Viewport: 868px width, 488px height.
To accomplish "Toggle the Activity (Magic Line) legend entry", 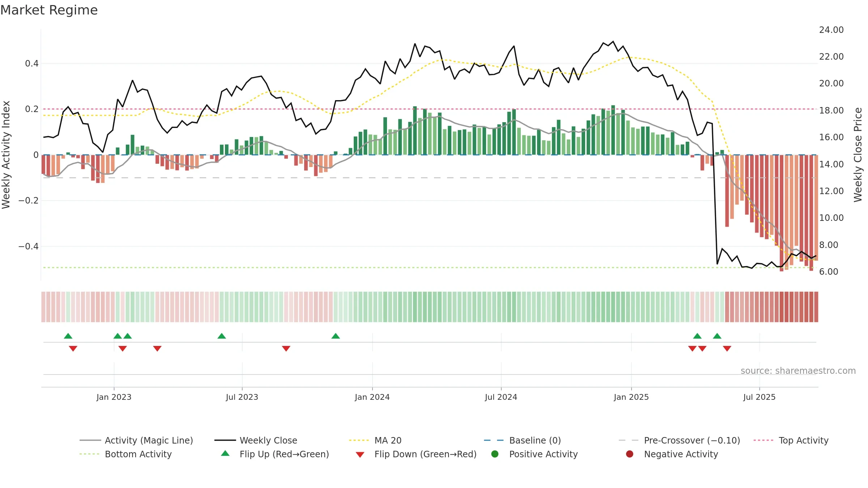I will [136, 440].
